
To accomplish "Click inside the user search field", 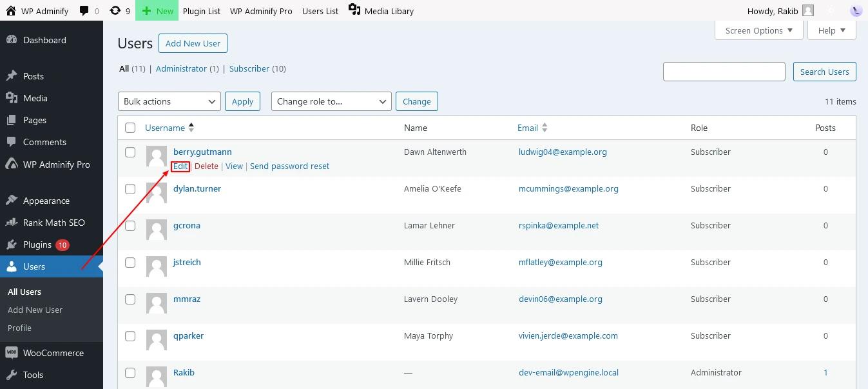I will pyautogui.click(x=724, y=71).
